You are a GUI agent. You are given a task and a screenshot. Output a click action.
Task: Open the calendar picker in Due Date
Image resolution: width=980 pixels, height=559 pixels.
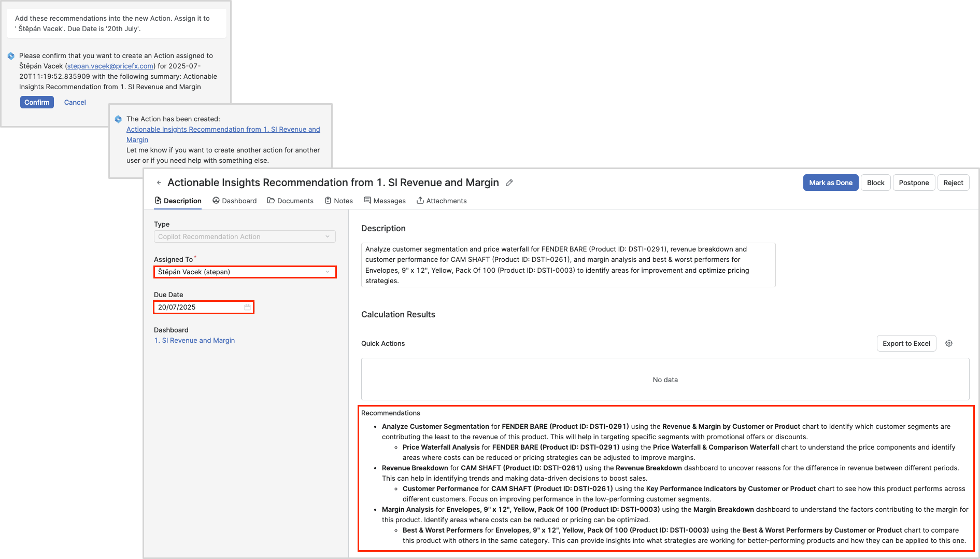click(247, 308)
